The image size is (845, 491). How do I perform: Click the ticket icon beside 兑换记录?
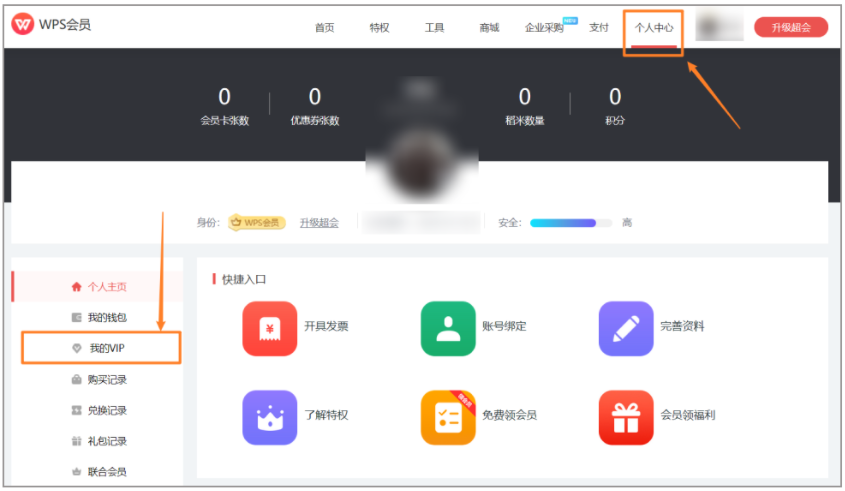(x=77, y=410)
